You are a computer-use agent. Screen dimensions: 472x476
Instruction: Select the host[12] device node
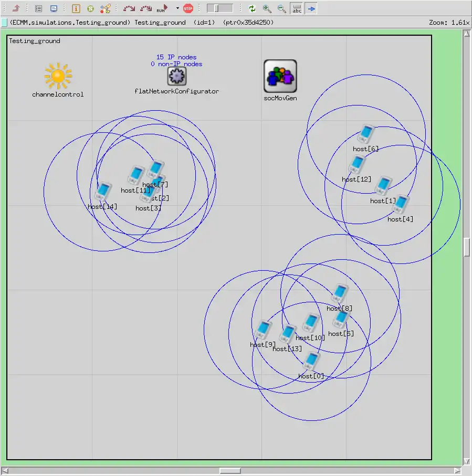358,164
